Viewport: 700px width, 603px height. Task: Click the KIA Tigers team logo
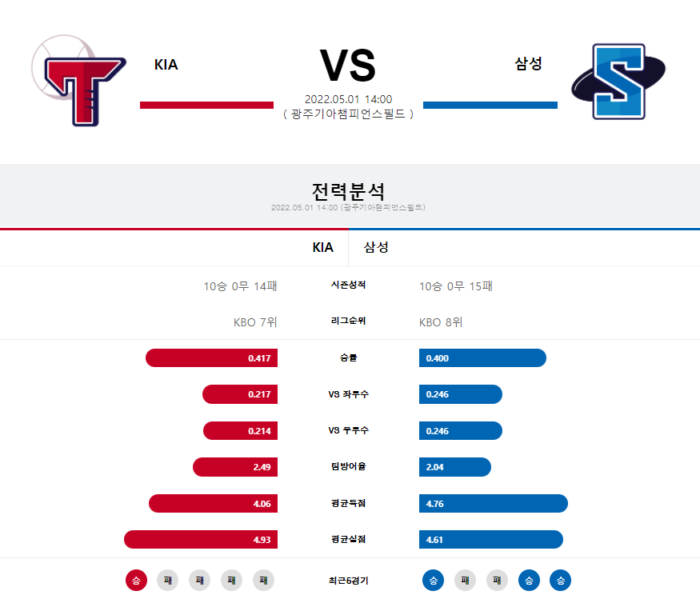78,80
